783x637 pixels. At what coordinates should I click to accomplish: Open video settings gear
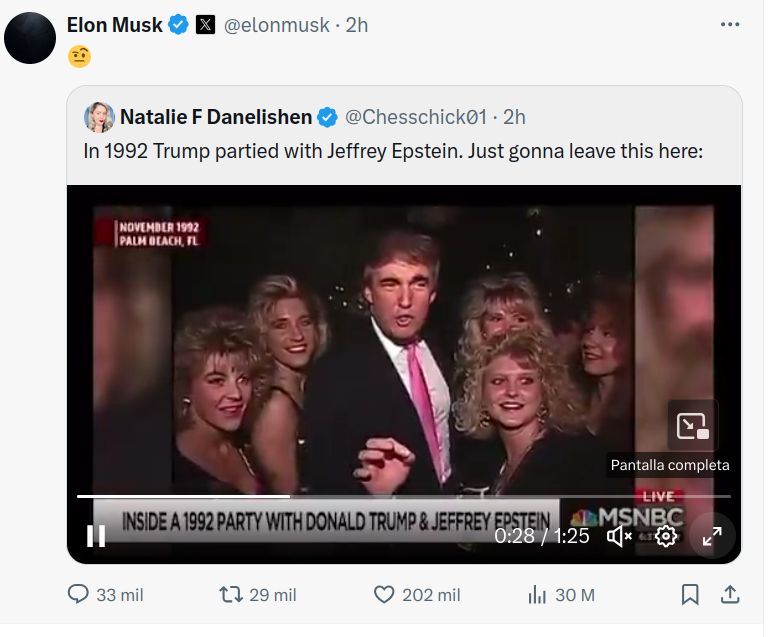tap(666, 536)
